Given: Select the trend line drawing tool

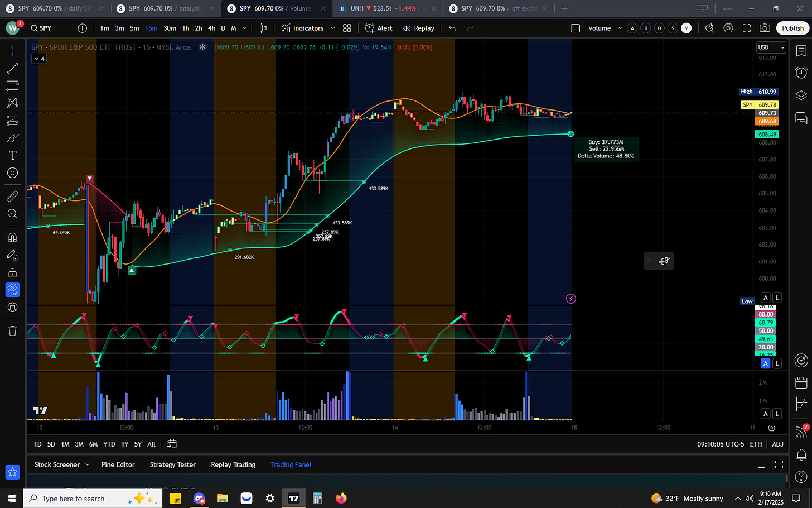Looking at the screenshot, I should (12, 69).
